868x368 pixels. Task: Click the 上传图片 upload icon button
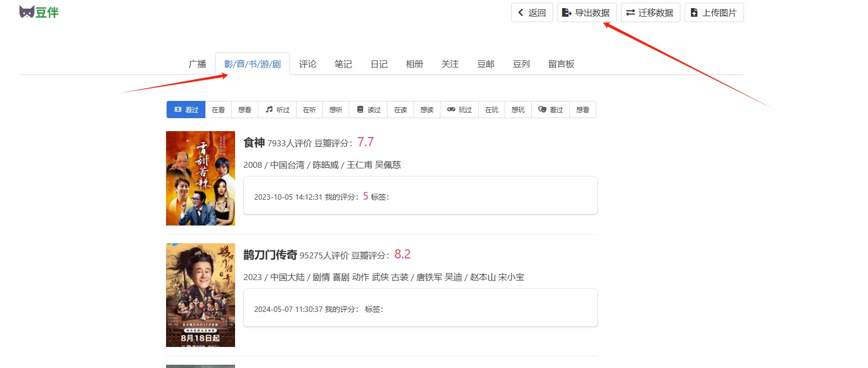[714, 13]
